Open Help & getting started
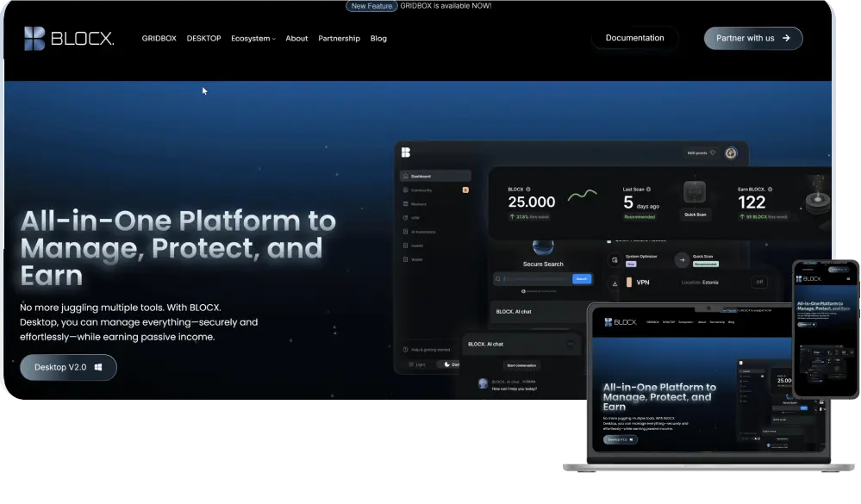Image resolution: width=861 pixels, height=504 pixels. click(x=427, y=349)
